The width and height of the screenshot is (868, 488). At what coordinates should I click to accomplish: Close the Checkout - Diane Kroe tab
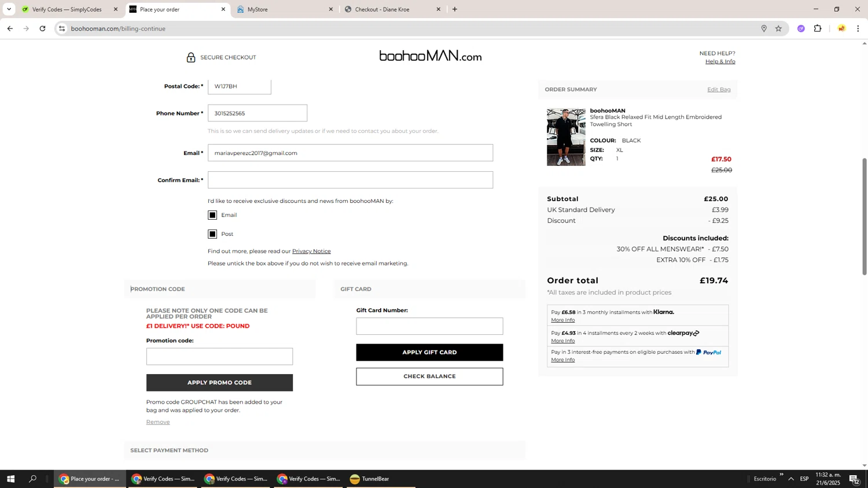click(439, 9)
